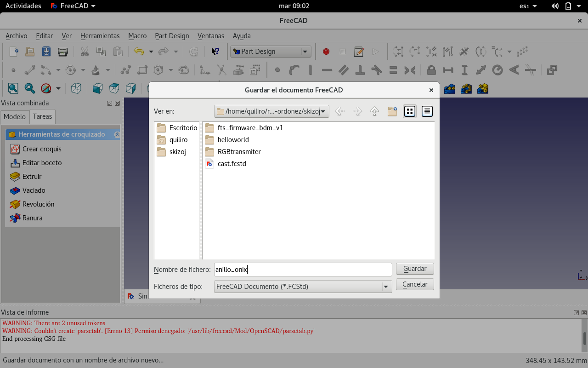
Task: Open the es1 keyboard layout menu
Action: click(x=528, y=6)
